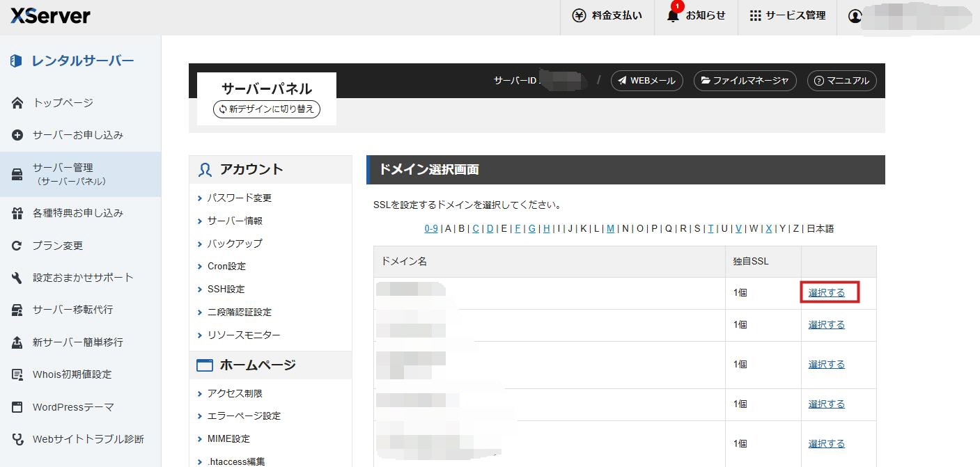Open WEBメール button
The image size is (980, 467).
[647, 81]
